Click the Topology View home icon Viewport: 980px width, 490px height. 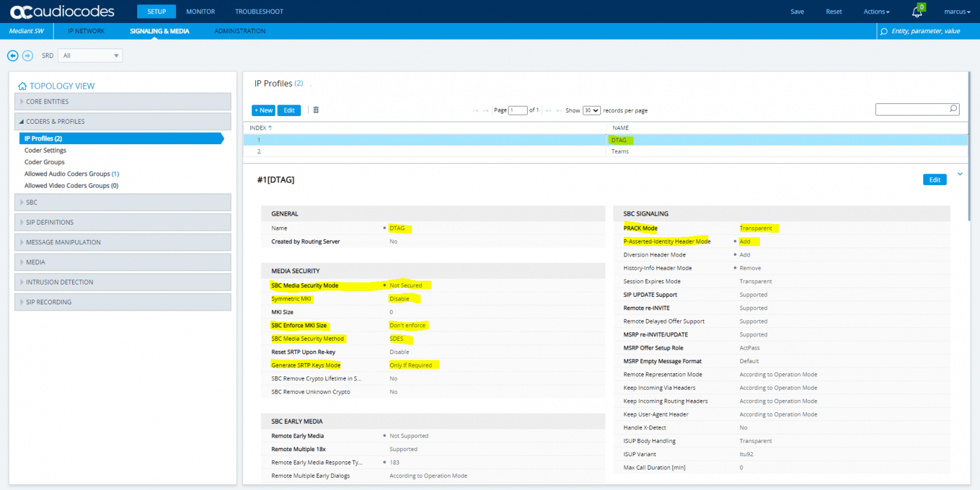tap(22, 85)
